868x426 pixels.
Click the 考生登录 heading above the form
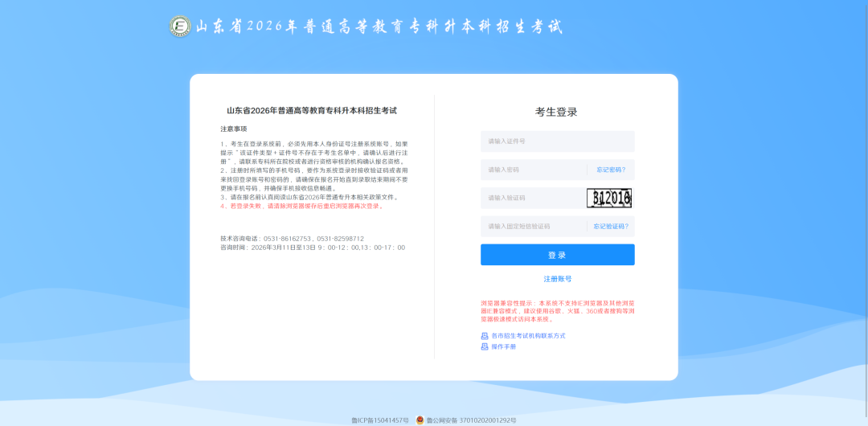click(x=557, y=112)
